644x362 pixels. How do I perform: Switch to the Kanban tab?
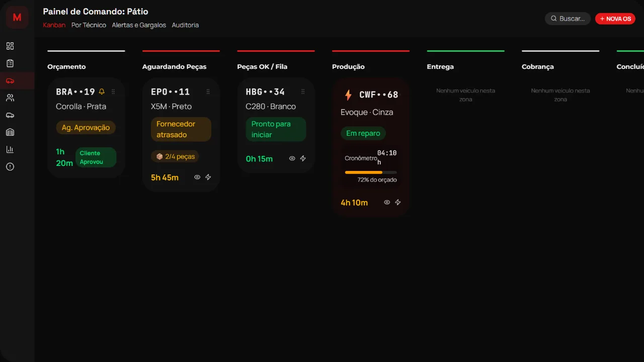54,25
